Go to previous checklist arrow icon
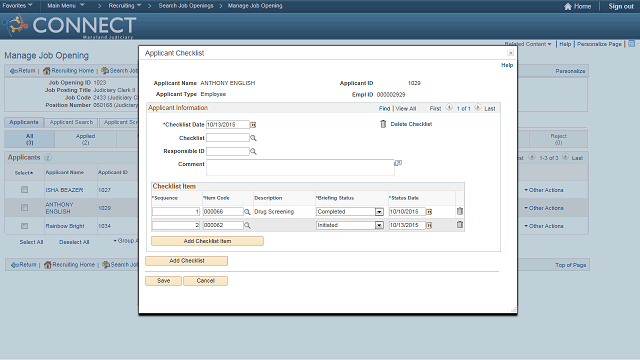This screenshot has height=360, width=640. [449, 108]
